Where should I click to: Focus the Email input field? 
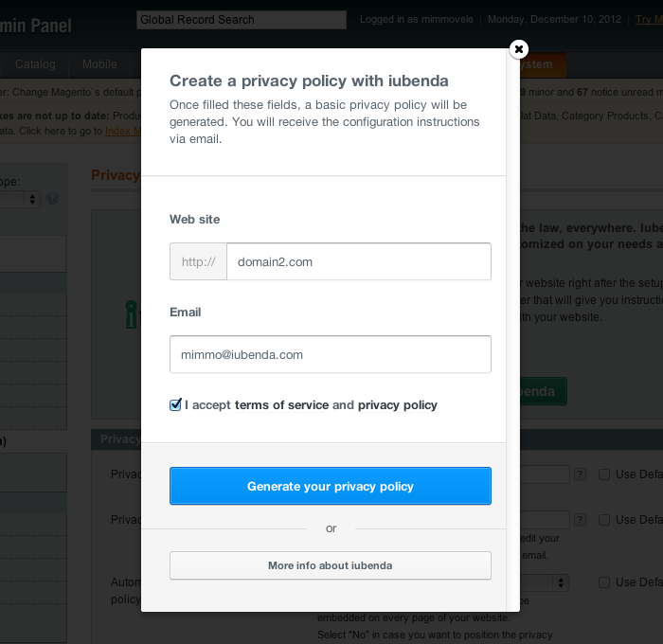[x=331, y=354]
